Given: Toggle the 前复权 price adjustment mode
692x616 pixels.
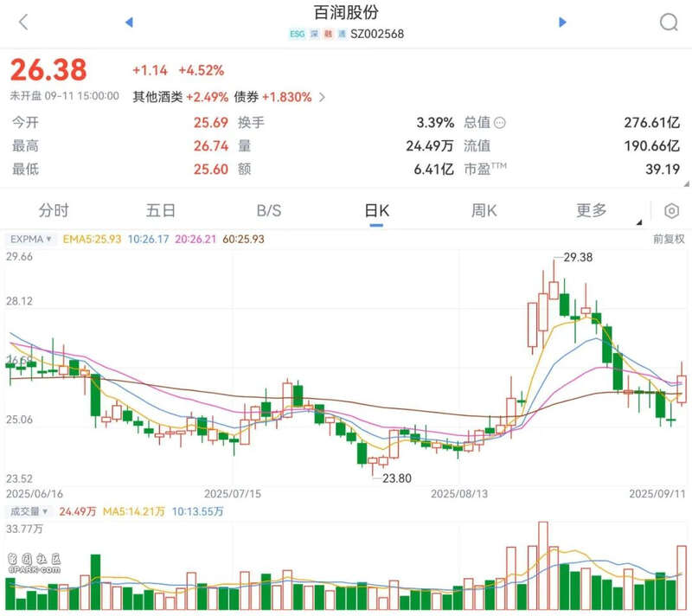Looking at the screenshot, I should point(668,239).
